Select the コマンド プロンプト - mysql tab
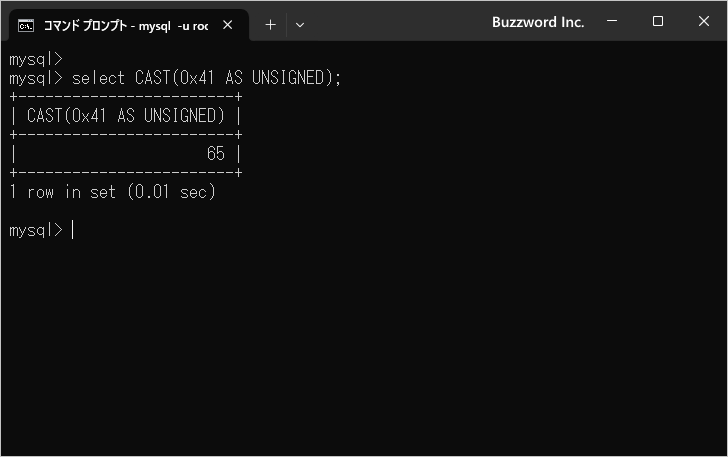The image size is (728, 457). tap(125, 25)
